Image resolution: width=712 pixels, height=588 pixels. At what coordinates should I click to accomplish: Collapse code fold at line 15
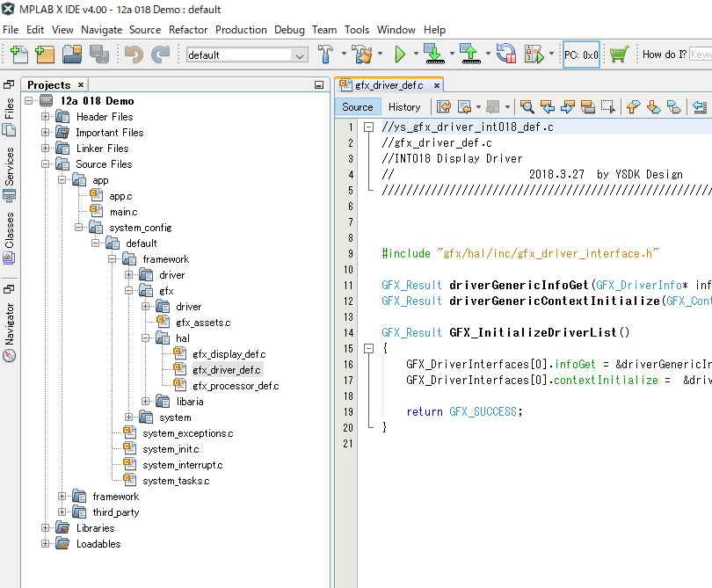point(368,349)
